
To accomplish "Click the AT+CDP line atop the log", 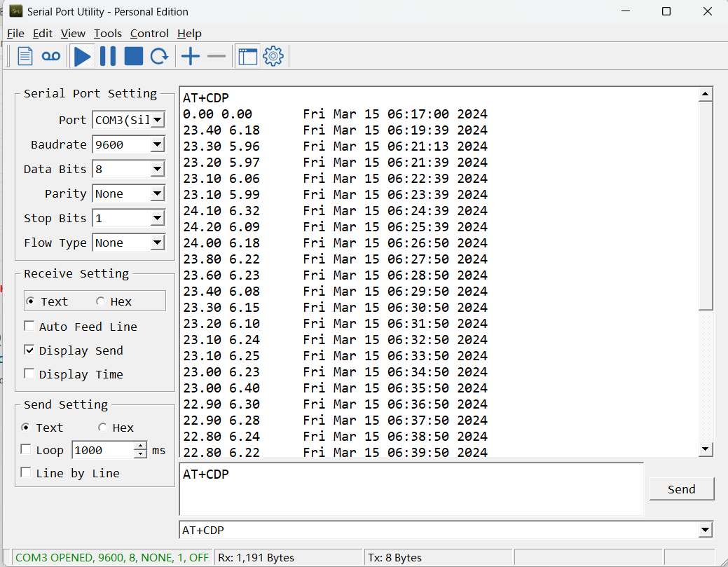I will point(206,98).
